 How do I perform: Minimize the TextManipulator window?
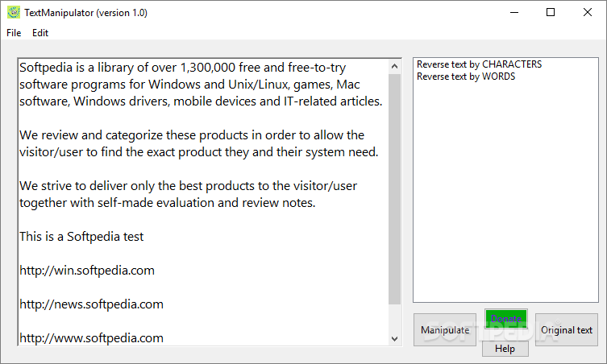[513, 12]
